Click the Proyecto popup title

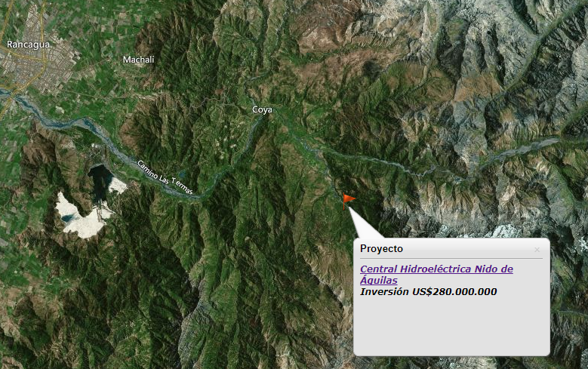381,248
